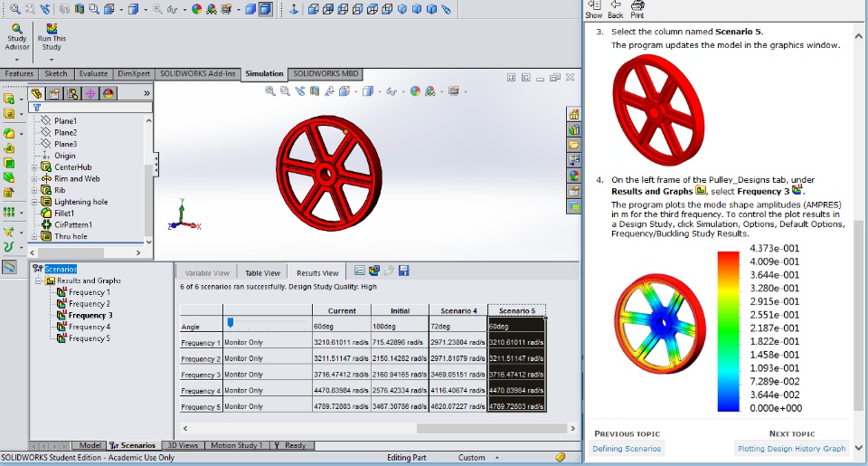Click the status bar pencil icon
This screenshot has height=466, width=868.
click(x=561, y=457)
